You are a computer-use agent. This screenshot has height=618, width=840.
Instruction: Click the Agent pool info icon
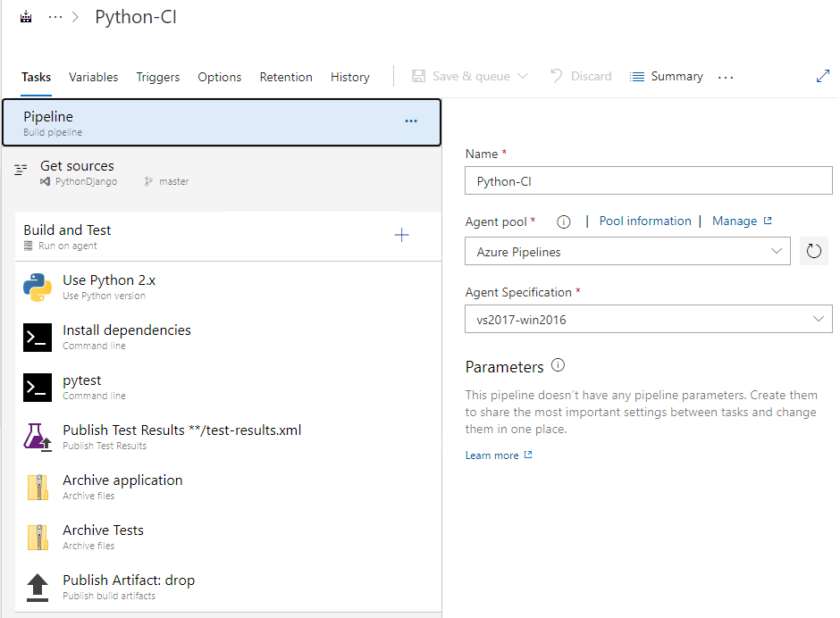click(564, 221)
